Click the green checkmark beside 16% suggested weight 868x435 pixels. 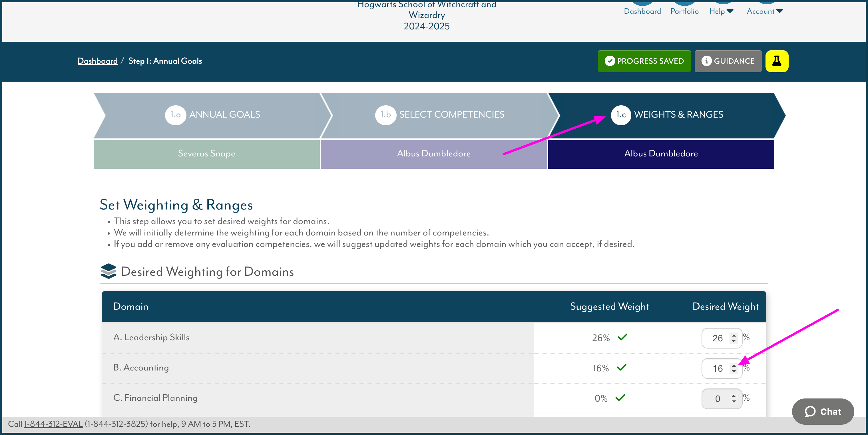[x=622, y=367]
